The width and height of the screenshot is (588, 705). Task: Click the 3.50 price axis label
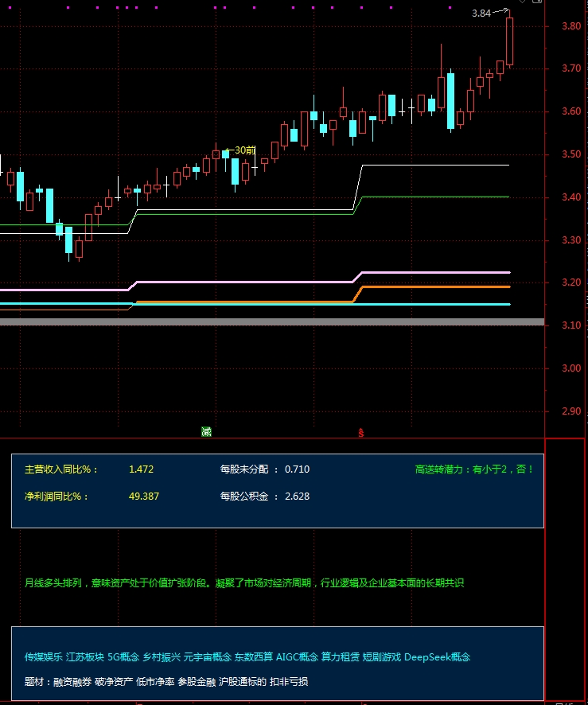(x=571, y=154)
